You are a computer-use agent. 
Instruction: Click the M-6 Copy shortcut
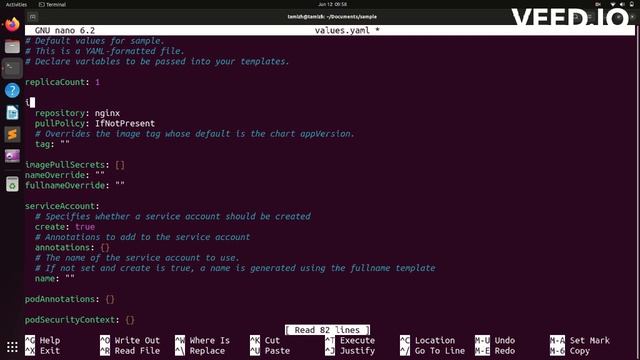click(570, 351)
